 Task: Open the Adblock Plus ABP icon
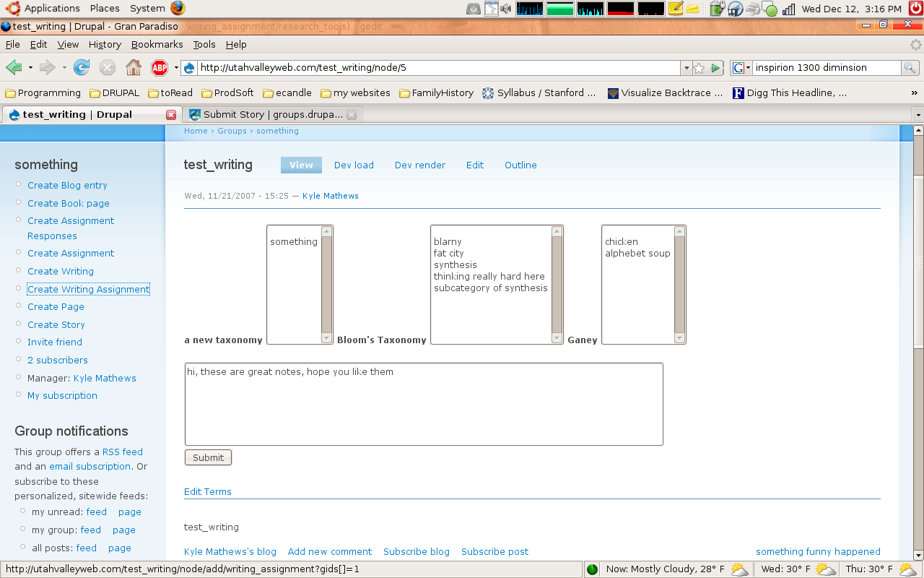[x=159, y=68]
